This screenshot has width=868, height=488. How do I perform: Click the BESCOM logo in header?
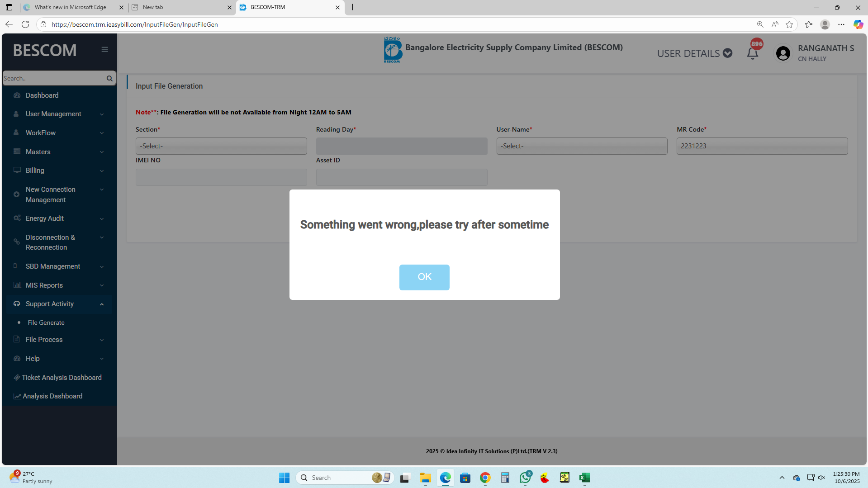pos(393,50)
